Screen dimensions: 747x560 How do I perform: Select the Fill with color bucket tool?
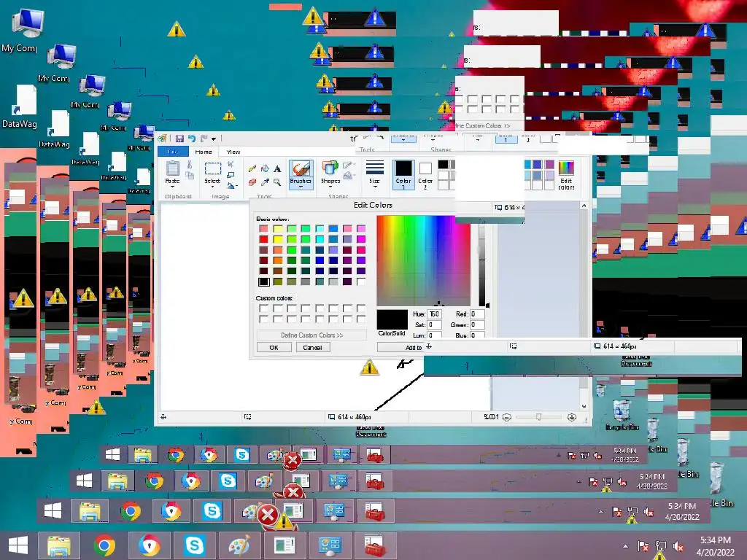[x=265, y=168]
